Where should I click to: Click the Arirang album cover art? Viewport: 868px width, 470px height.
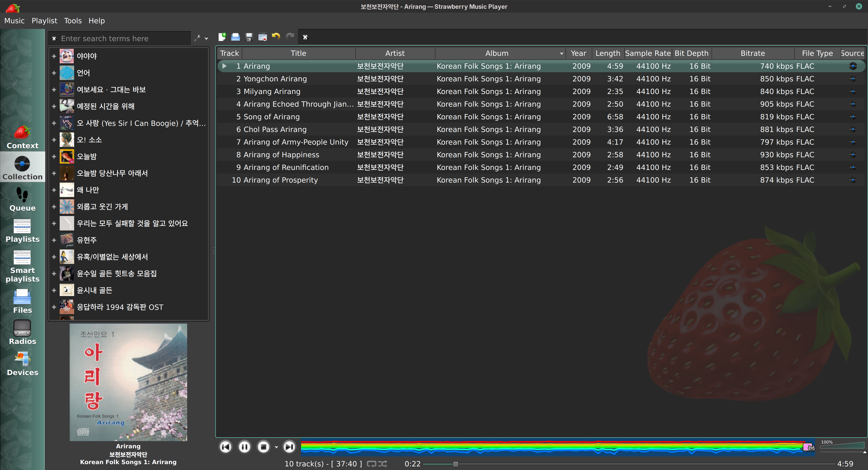click(128, 382)
